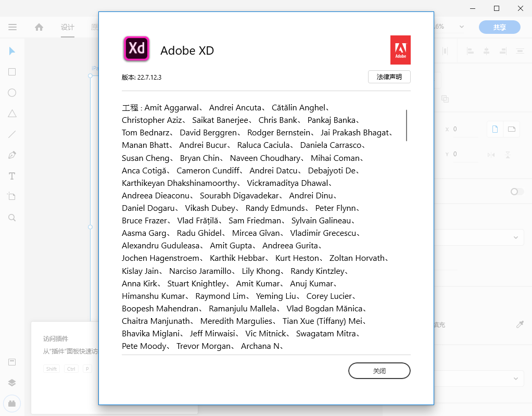The image size is (532, 416).
Task: Click the version text 22.7.12.3
Action: point(149,78)
